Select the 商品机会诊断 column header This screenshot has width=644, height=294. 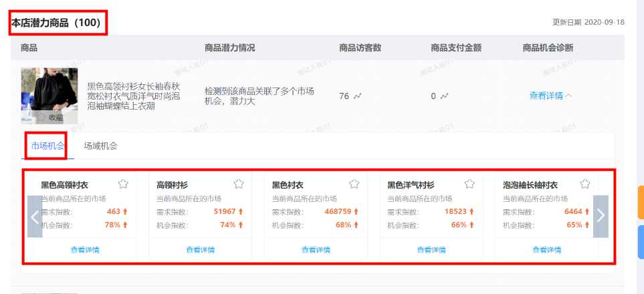click(548, 47)
